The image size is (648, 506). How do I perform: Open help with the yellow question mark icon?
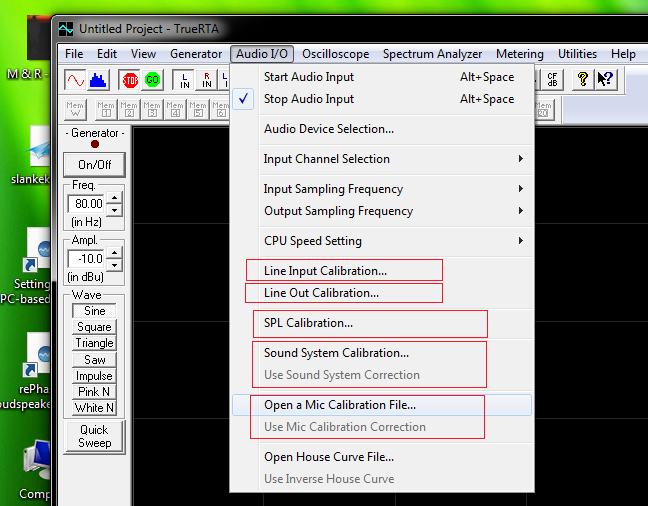583,80
